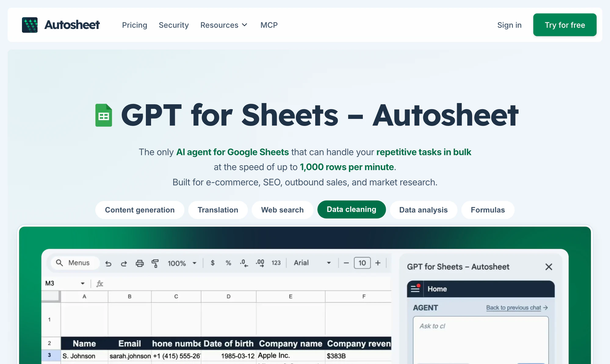This screenshot has height=364, width=610.
Task: Click the Try for free button
Action: [x=565, y=25]
